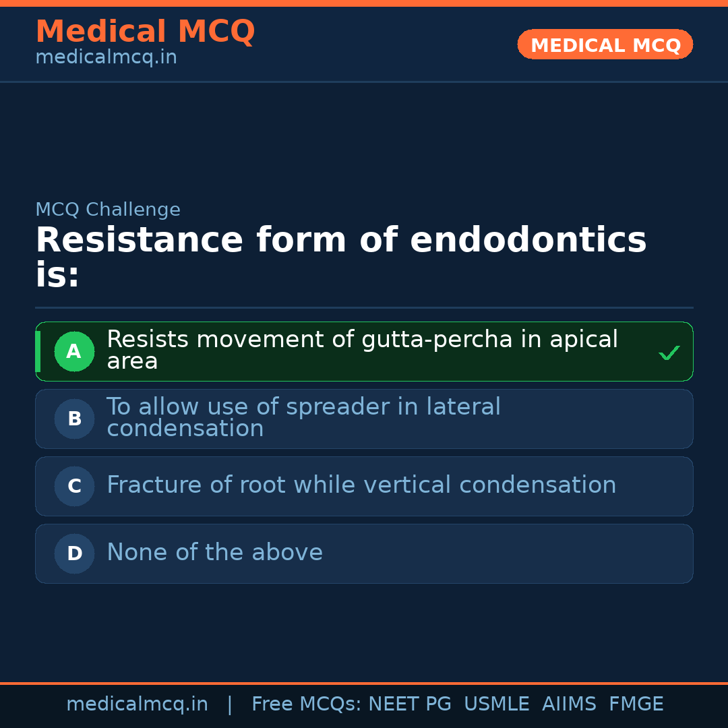The image size is (728, 728).
Task: Select the 'None of the above' text
Action: 214,553
